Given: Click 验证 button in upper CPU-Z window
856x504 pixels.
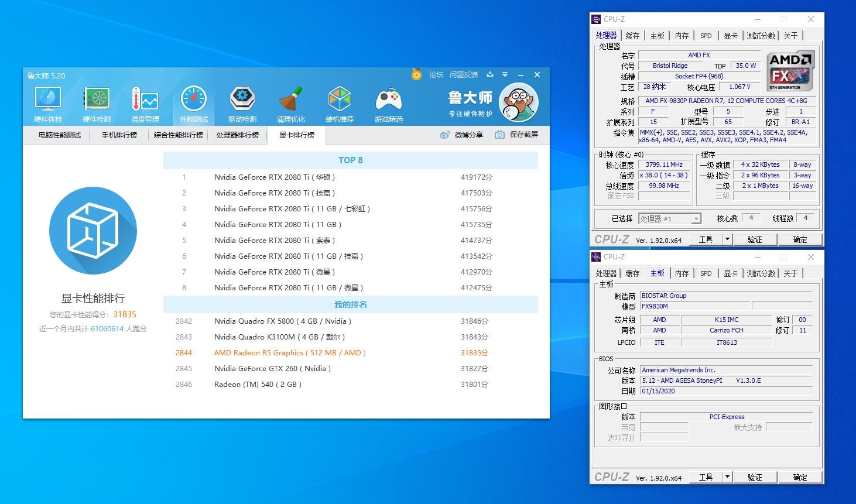Looking at the screenshot, I should coord(755,239).
